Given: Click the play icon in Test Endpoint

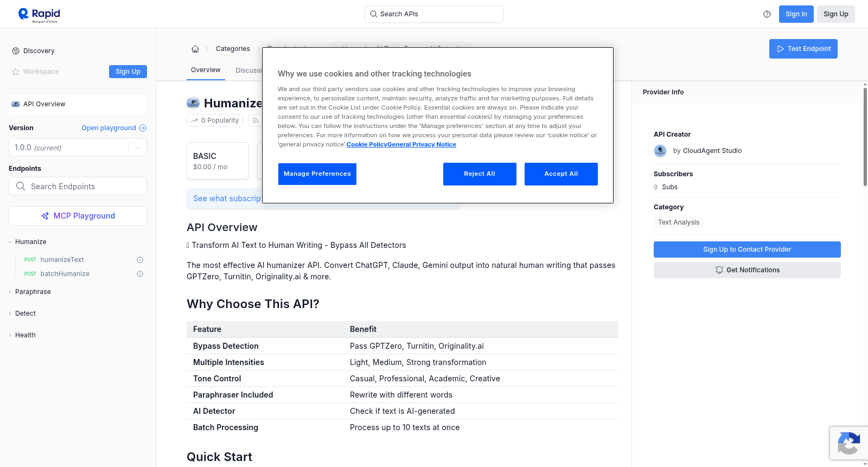Looking at the screenshot, I should [x=781, y=49].
